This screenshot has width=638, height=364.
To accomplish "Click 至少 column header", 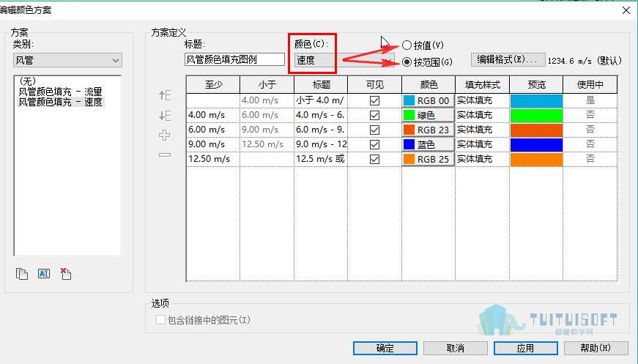I will pyautogui.click(x=213, y=85).
